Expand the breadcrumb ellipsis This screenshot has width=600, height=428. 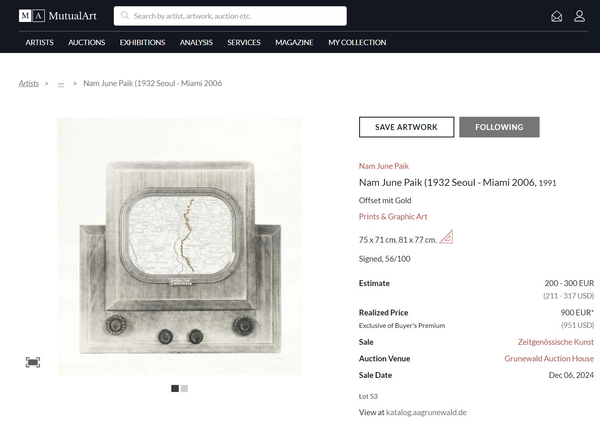click(61, 84)
